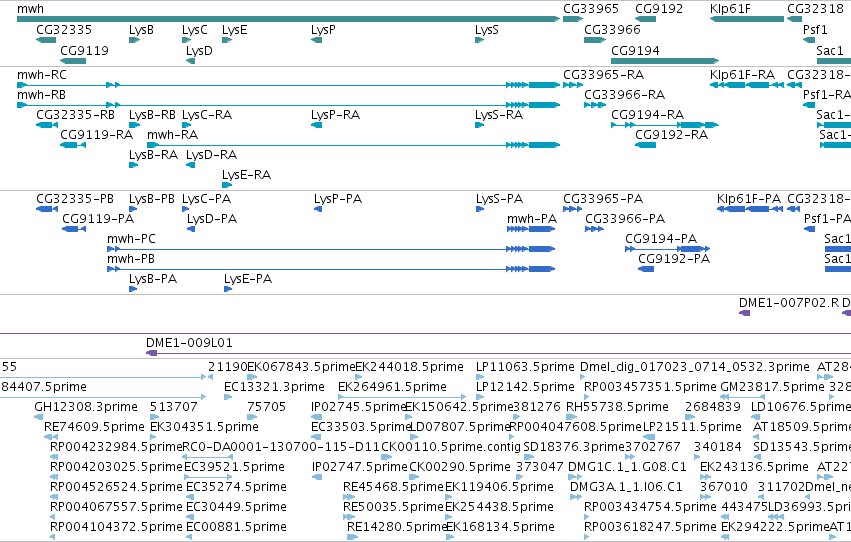851x542 pixels.
Task: Select the LysD gene label
Action: 199,50
